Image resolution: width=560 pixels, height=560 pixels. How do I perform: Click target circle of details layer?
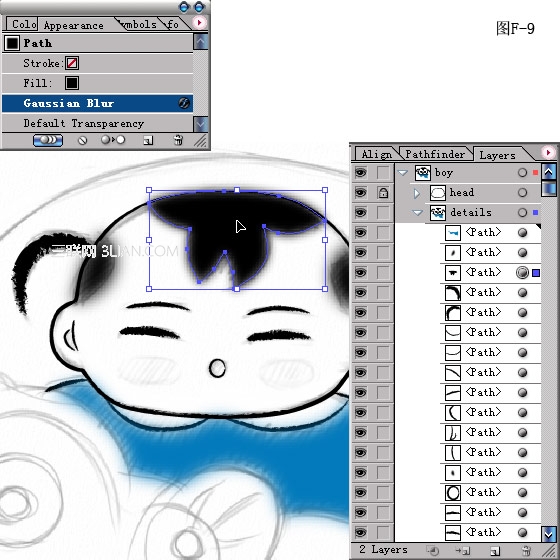[522, 213]
